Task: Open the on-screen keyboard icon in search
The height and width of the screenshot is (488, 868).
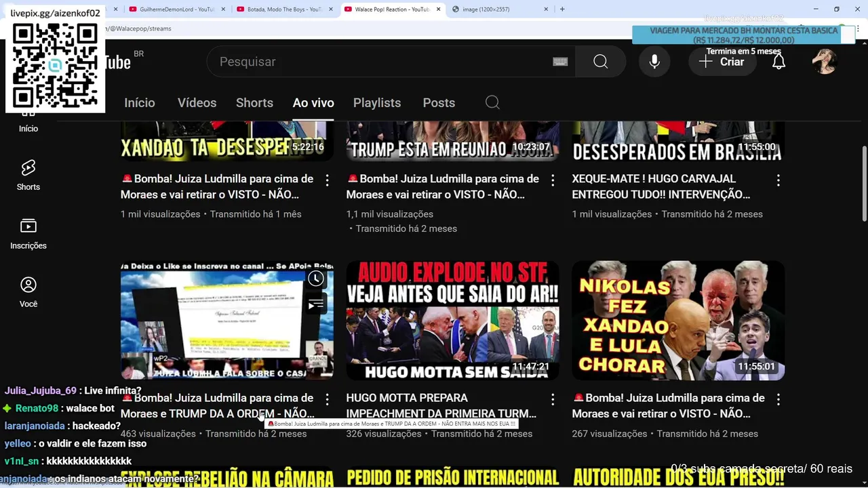Action: pos(560,62)
